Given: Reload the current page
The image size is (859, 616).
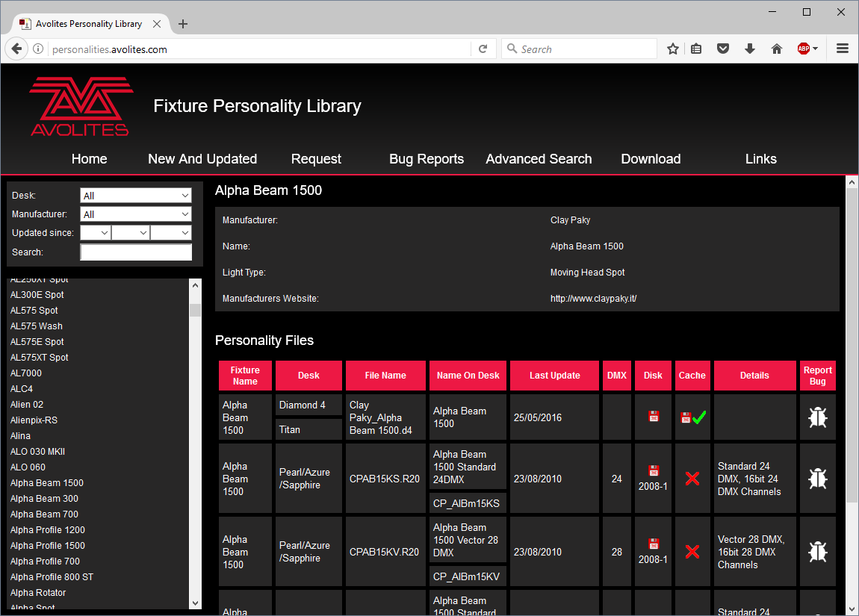Looking at the screenshot, I should pyautogui.click(x=483, y=48).
